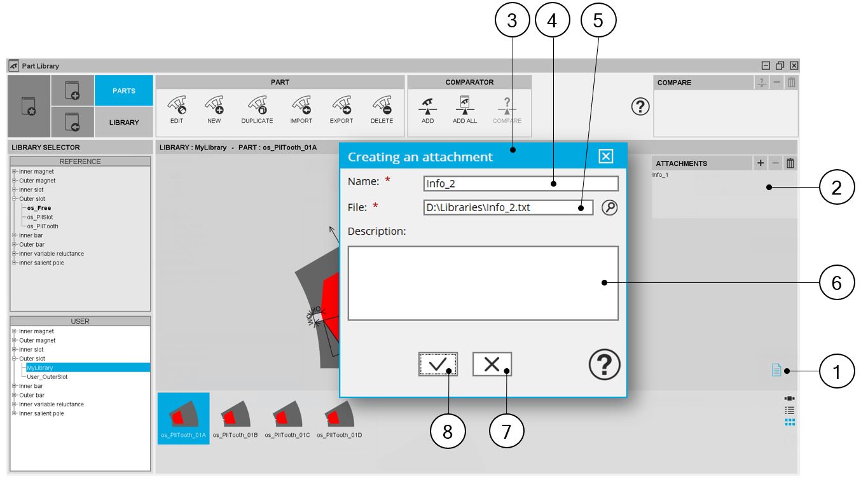The width and height of the screenshot is (868, 482).
Task: Cancel attachment with X button
Action: coord(492,364)
